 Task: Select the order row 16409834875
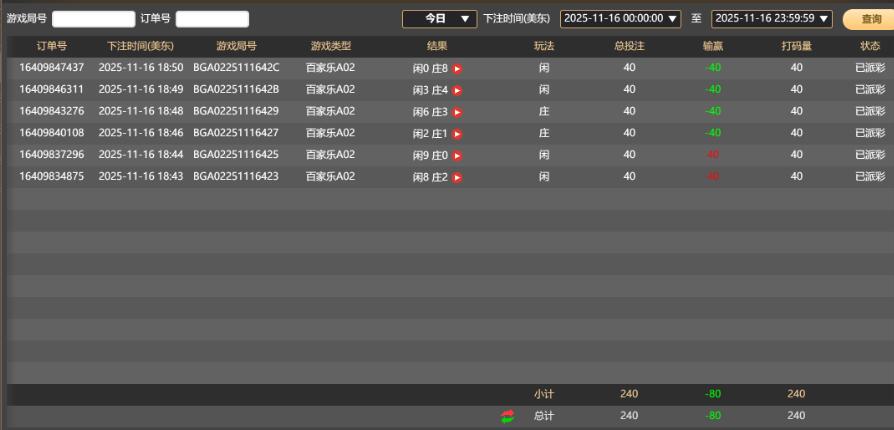52,177
